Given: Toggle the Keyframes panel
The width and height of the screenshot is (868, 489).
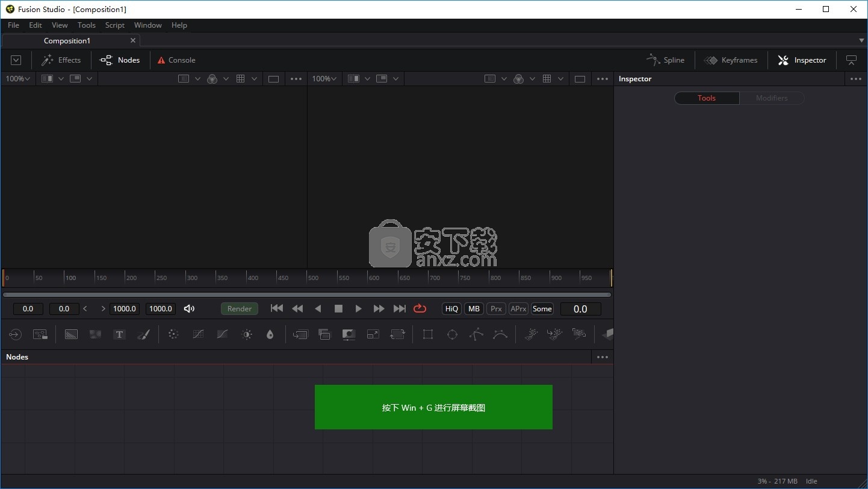Looking at the screenshot, I should pyautogui.click(x=731, y=60).
